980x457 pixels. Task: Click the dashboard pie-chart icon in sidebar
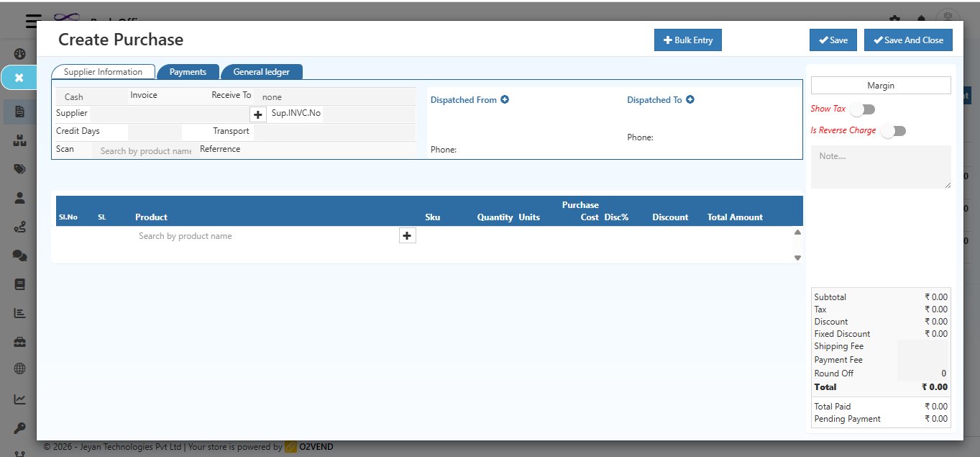coord(19,53)
